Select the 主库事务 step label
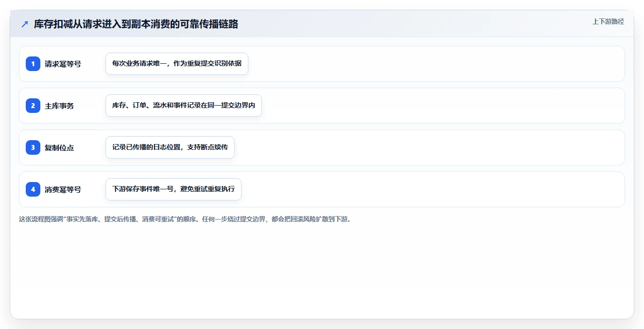Screen dimensions: 644x329 coord(59,106)
